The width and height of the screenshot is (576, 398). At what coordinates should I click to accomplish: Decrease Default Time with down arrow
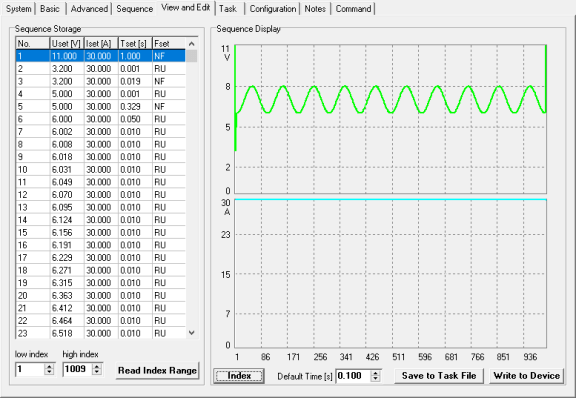(375, 379)
